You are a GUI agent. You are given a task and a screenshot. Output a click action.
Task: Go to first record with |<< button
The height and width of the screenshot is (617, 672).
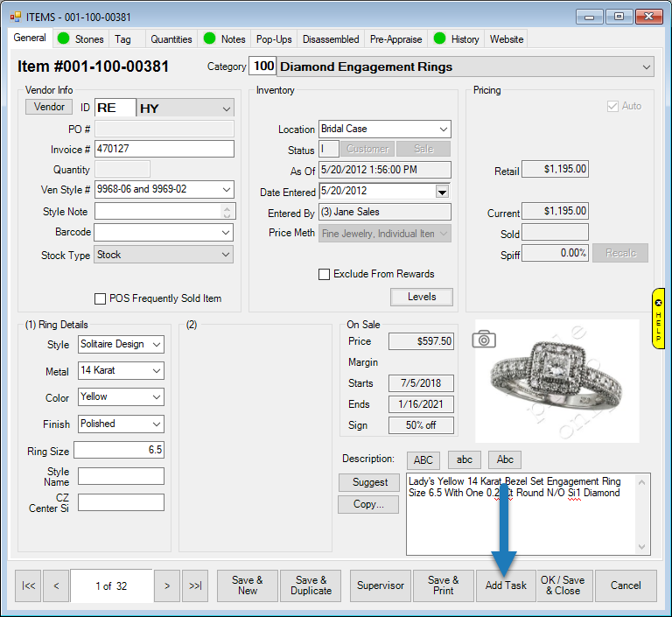(29, 586)
